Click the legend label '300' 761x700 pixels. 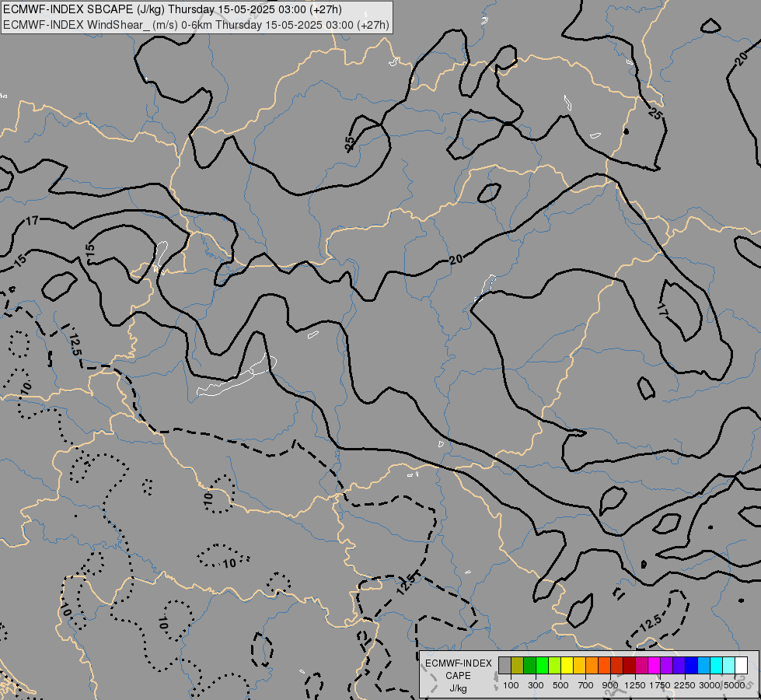536,685
